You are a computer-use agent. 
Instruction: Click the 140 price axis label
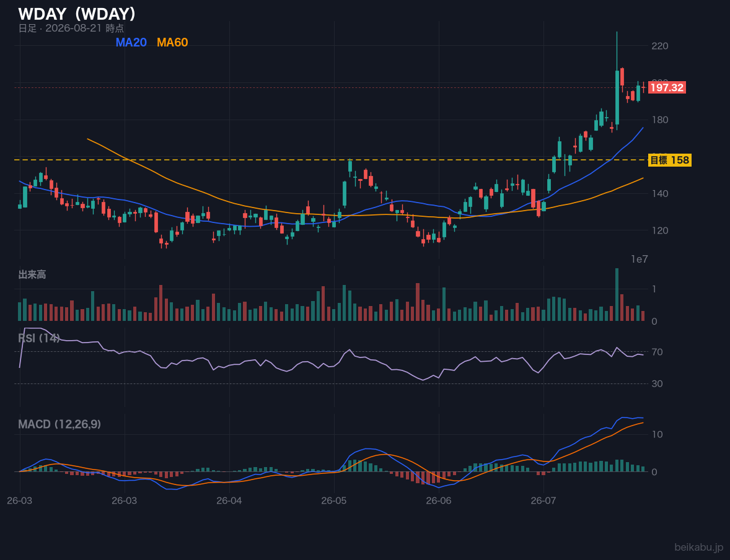click(660, 194)
